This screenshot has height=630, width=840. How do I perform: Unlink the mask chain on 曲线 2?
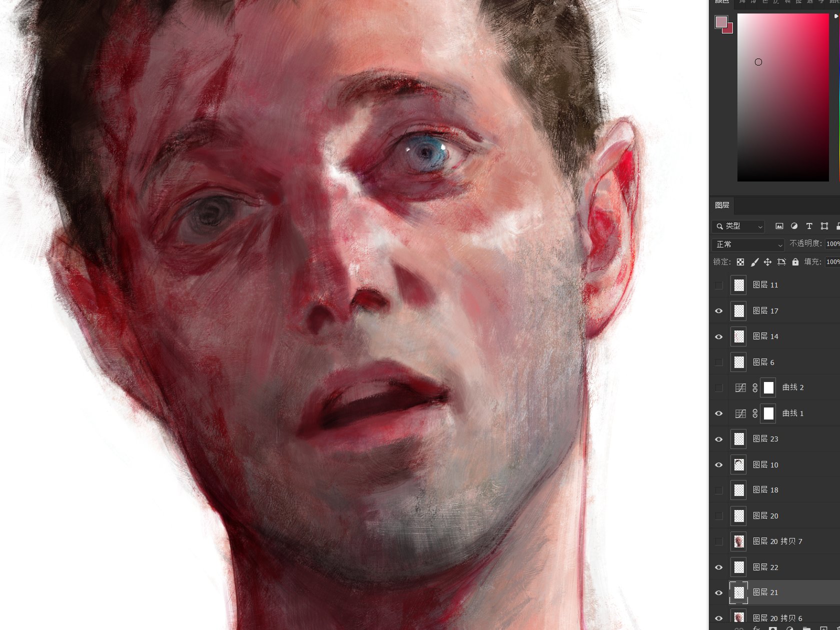pos(755,387)
